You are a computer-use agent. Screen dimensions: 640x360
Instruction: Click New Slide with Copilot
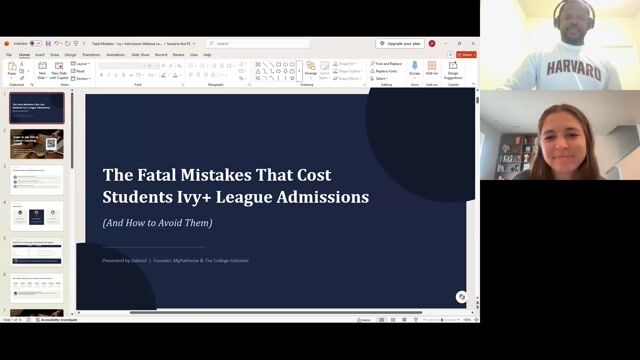(59, 70)
